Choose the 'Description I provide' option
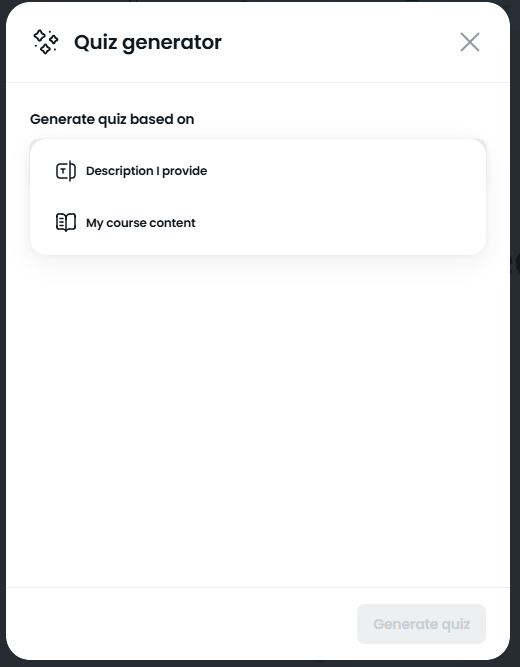This screenshot has height=667, width=520. click(x=258, y=171)
